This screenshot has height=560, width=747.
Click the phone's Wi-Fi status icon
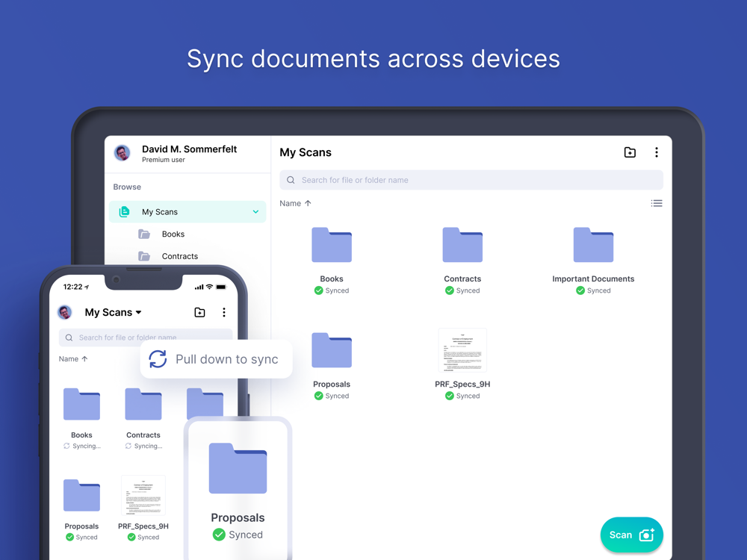click(x=209, y=287)
